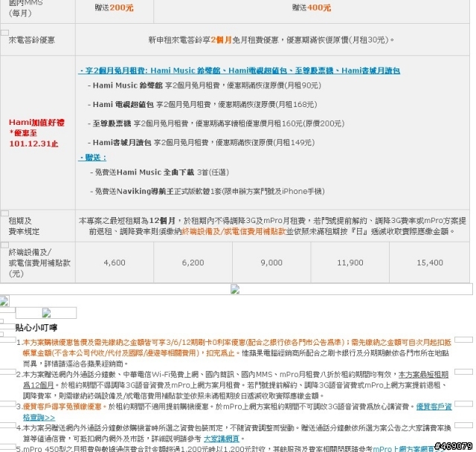
Task: Click the Hami 電視超值包 月租168元 line
Action: 202,105
